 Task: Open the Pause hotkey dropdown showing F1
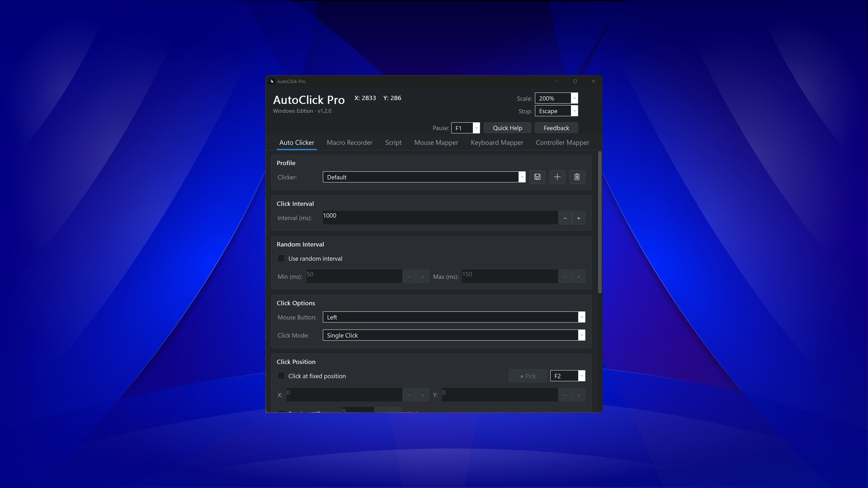coord(466,128)
